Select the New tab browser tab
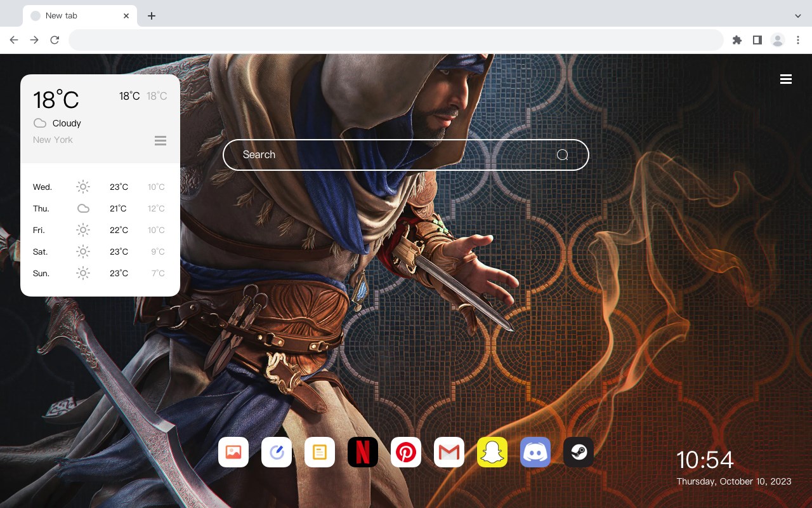This screenshot has height=508, width=812. pos(80,16)
